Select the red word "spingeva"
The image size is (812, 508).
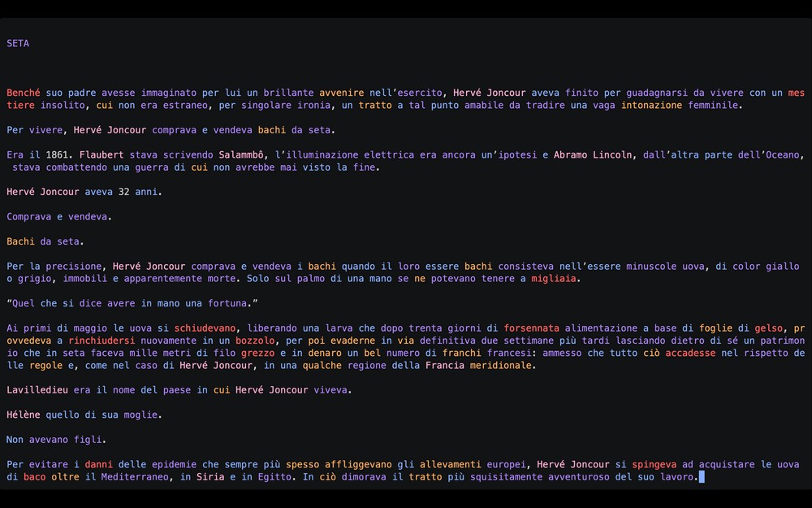pyautogui.click(x=654, y=464)
